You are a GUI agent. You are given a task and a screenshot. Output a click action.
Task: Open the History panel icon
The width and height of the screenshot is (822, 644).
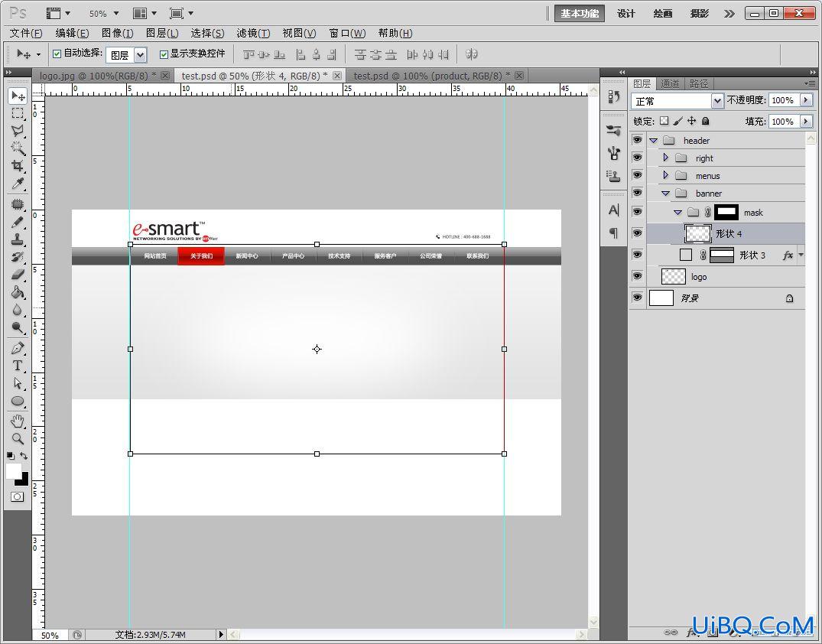[x=614, y=96]
